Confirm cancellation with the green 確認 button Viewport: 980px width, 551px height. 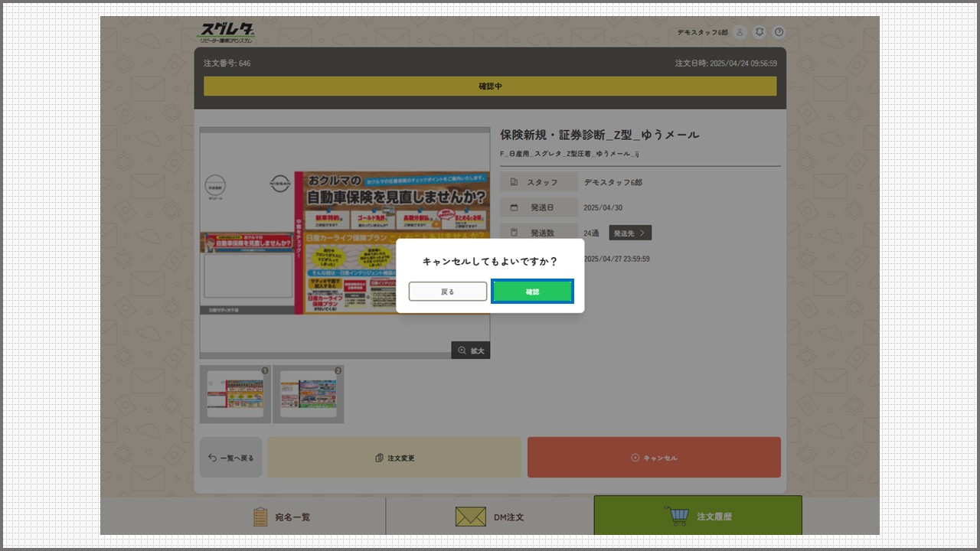point(532,292)
